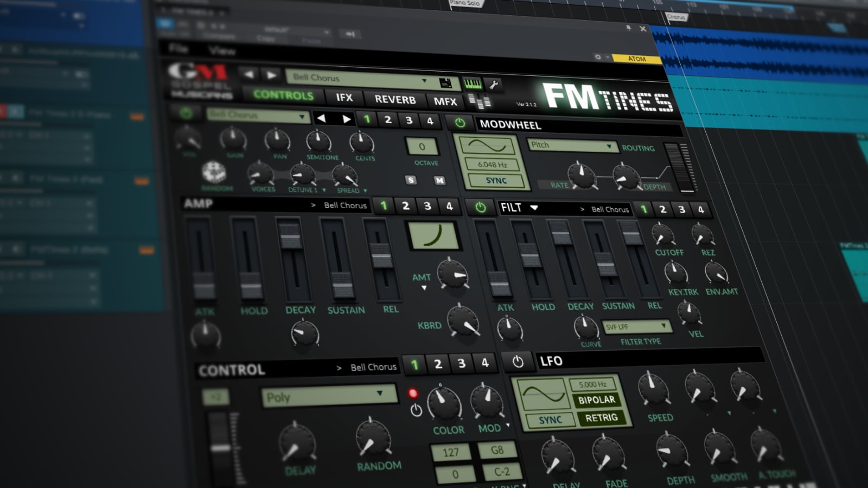This screenshot has height=488, width=868.
Task: Toggle modwheel SYNC
Action: (496, 181)
